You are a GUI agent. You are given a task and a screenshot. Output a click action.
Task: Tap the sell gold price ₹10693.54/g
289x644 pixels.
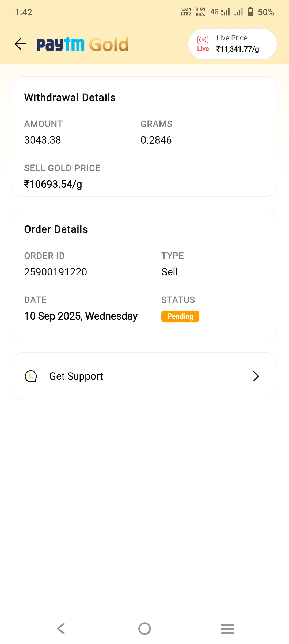[53, 184]
